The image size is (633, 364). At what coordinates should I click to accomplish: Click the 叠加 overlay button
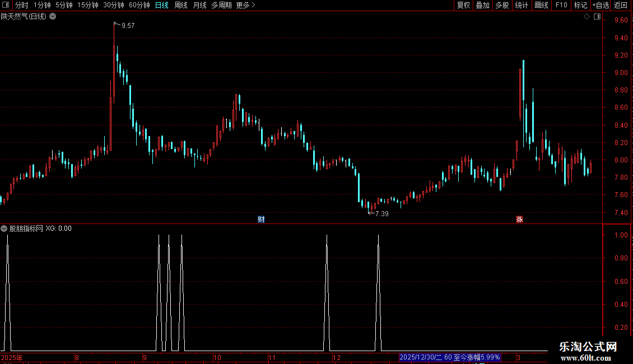(x=482, y=5)
